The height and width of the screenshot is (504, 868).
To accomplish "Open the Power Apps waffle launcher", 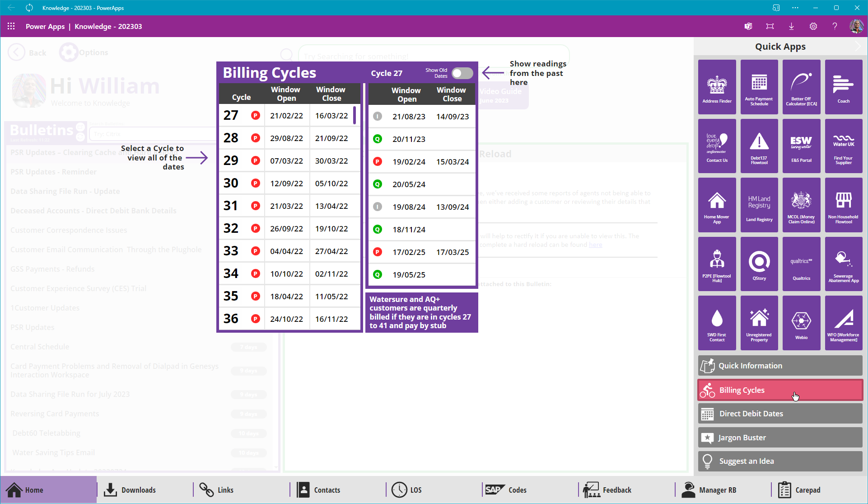I will [11, 26].
